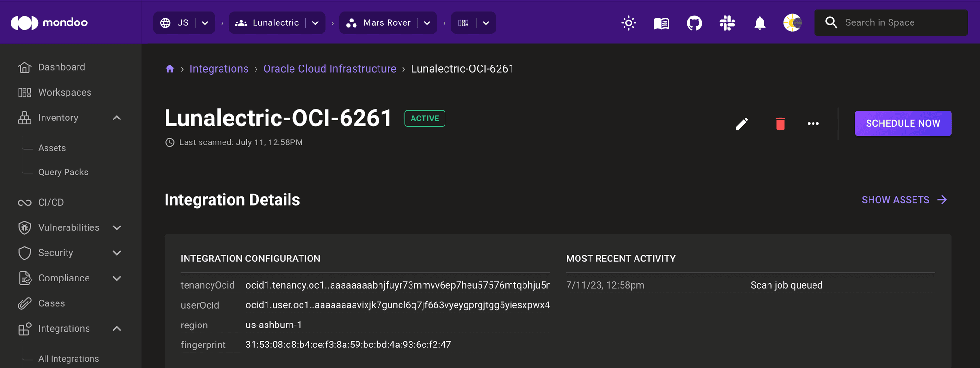Open Dashboard in the sidebar

pyautogui.click(x=62, y=67)
